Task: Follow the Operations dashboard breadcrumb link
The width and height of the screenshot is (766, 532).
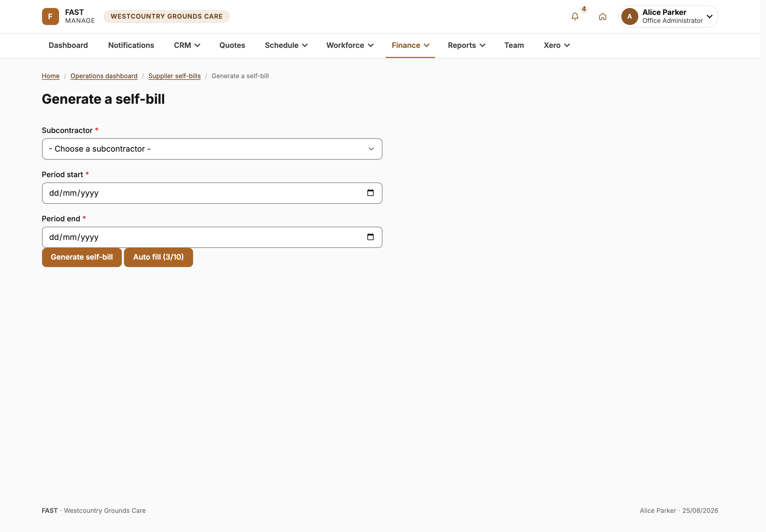Action: tap(104, 76)
